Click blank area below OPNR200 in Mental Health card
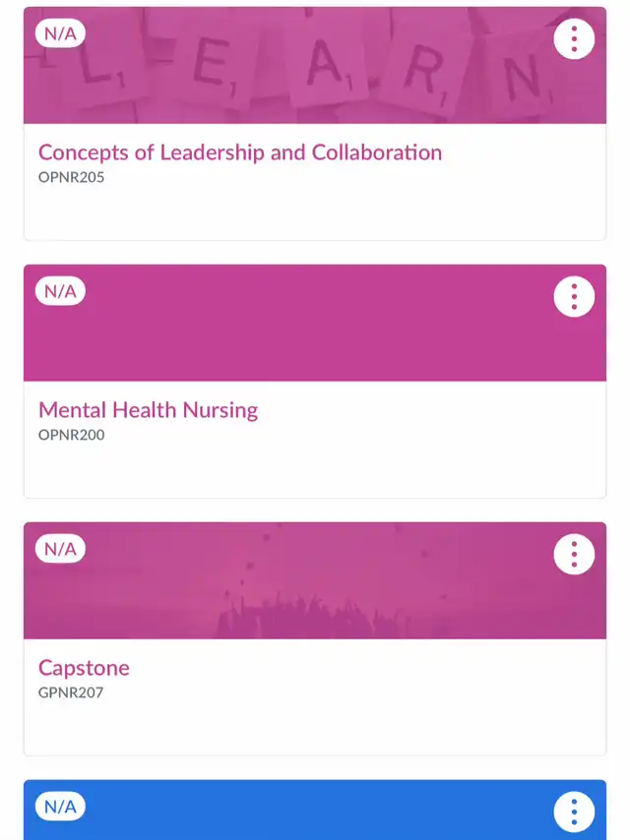This screenshot has width=630, height=840. coord(315,470)
